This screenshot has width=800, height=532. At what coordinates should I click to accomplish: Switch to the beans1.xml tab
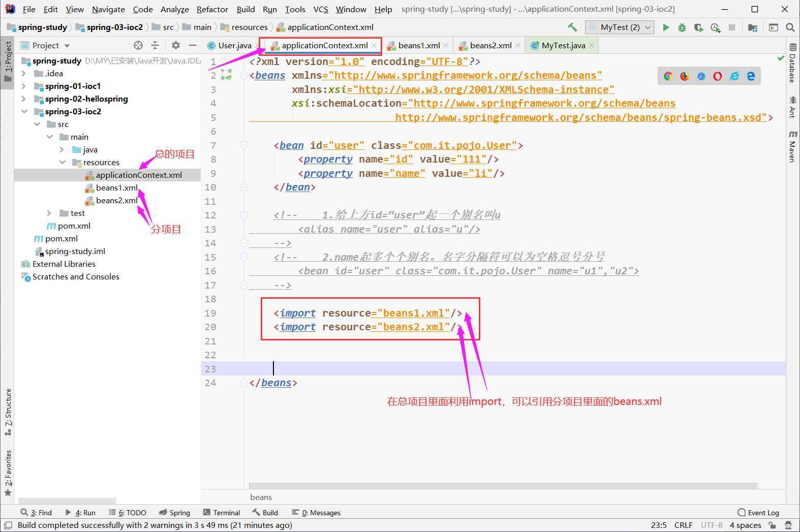(419, 45)
